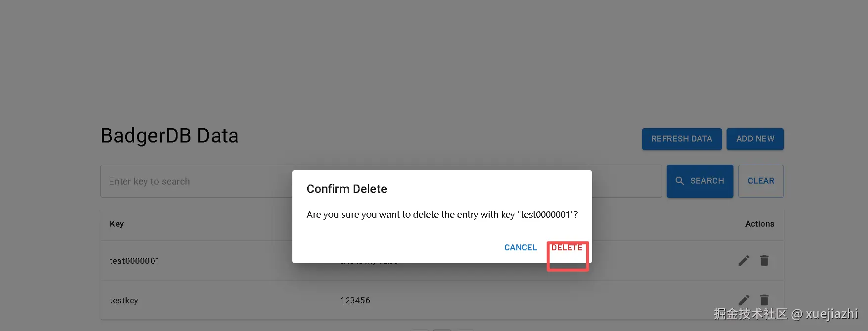Click the magnifying glass Search icon
The image size is (868, 331).
point(680,181)
